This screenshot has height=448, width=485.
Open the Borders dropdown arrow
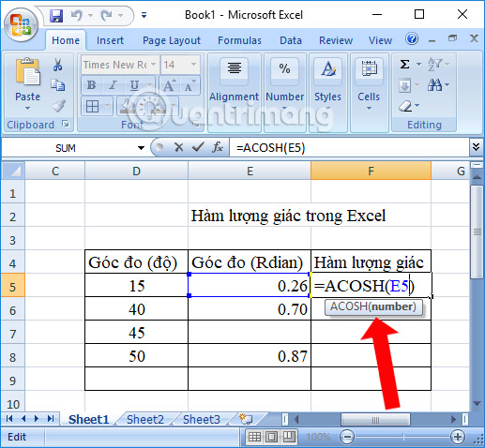108,106
